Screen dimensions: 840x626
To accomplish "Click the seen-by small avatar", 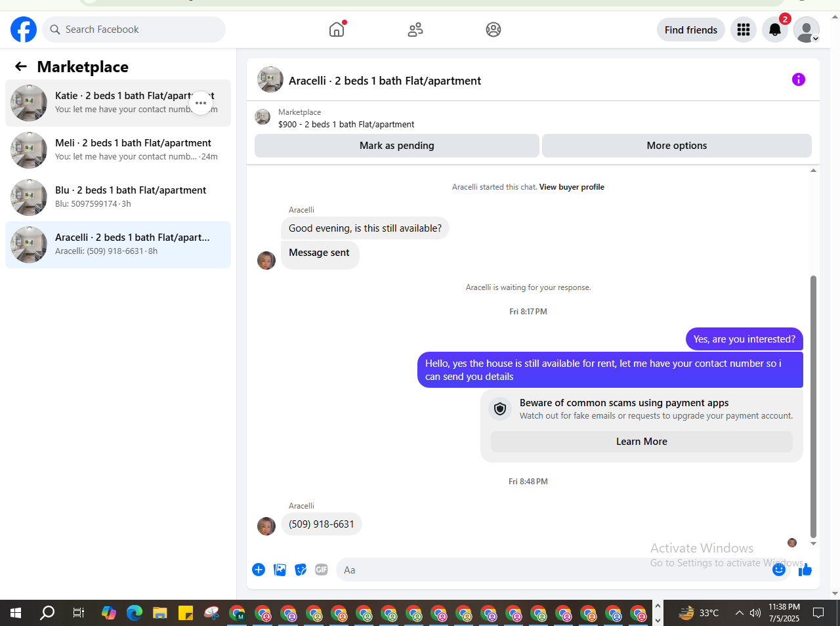I will tap(792, 543).
